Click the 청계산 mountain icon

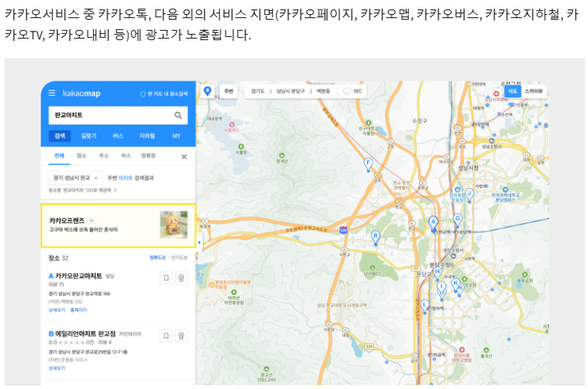(x=281, y=155)
